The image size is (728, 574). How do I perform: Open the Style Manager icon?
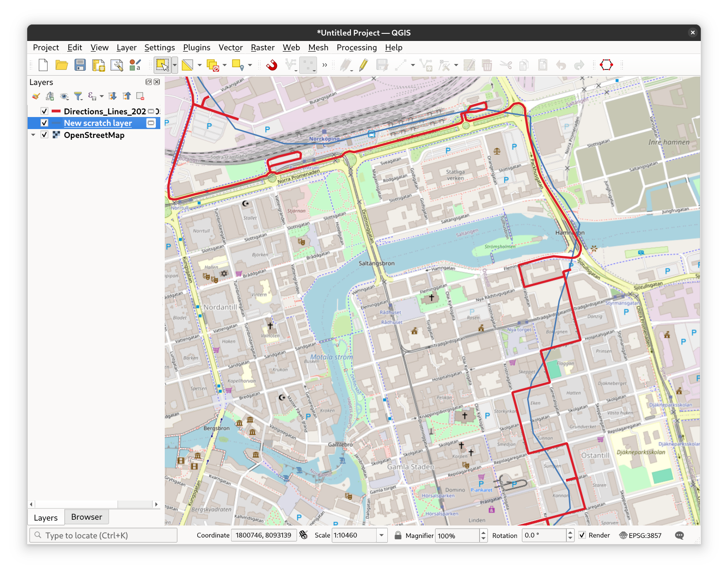tap(135, 65)
